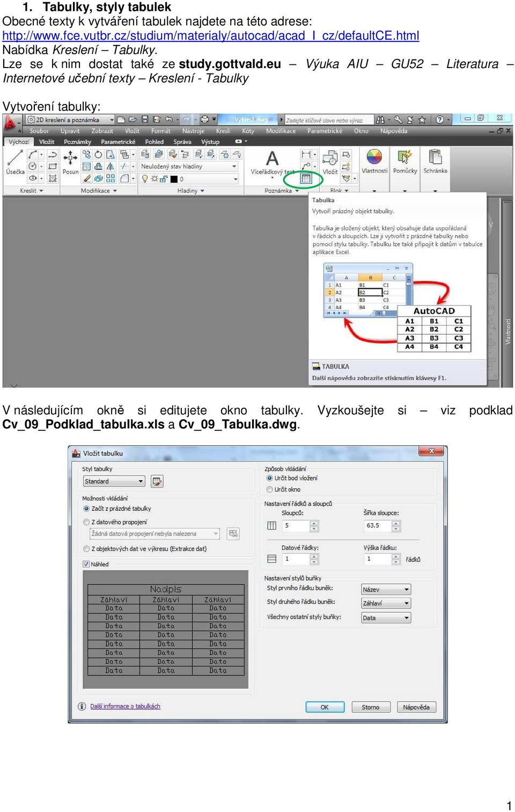Adjust Výška řádku spinner
The width and height of the screenshot is (515, 812).
(396, 559)
